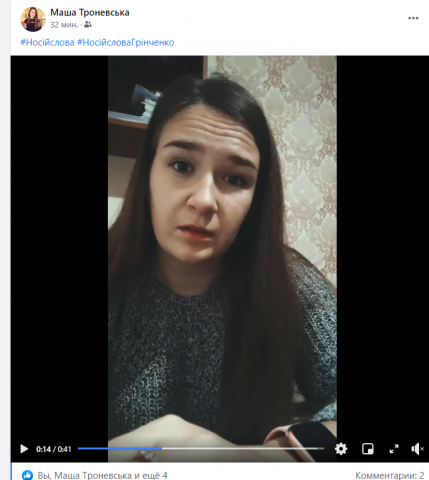Viewport: 429px width, 480px height.
Task: Click the 32 мин. timestamp
Action: [x=64, y=25]
